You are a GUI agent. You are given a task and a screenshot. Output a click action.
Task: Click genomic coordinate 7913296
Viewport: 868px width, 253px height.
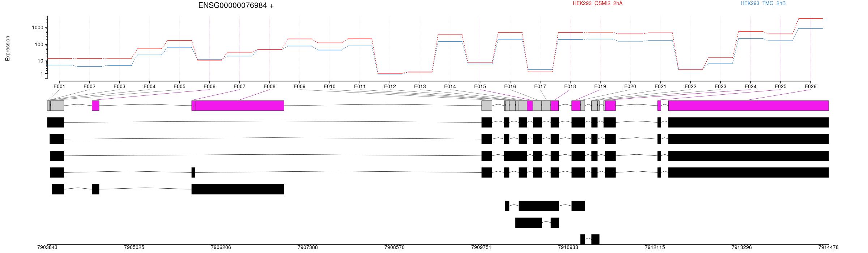point(741,248)
